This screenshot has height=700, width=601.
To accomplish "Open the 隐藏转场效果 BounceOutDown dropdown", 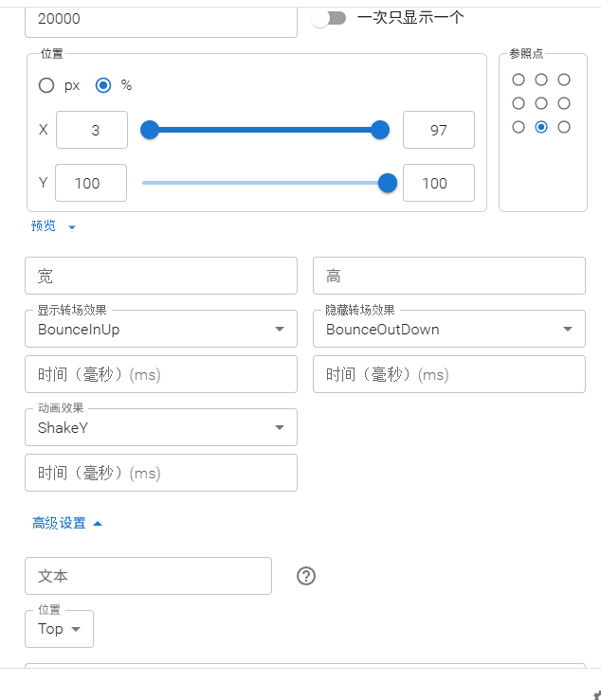I will click(x=449, y=329).
